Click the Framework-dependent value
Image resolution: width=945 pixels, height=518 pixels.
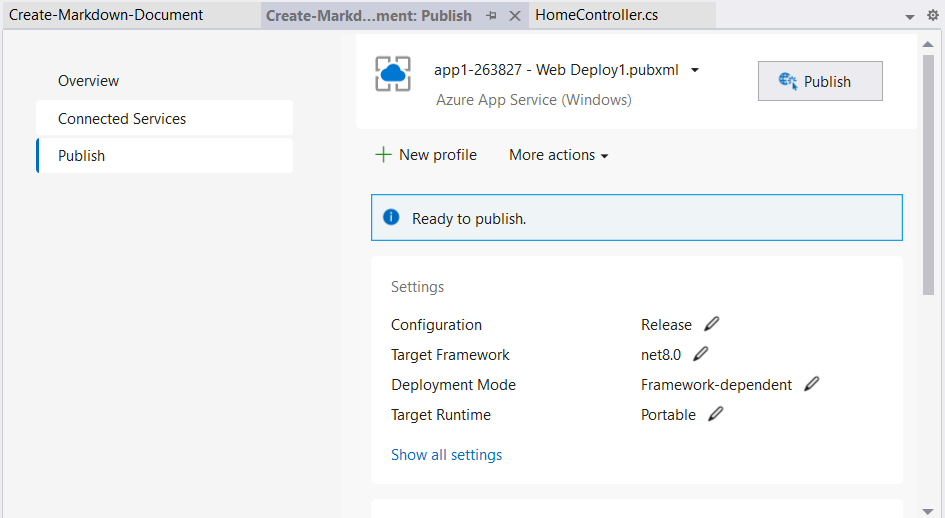click(716, 385)
